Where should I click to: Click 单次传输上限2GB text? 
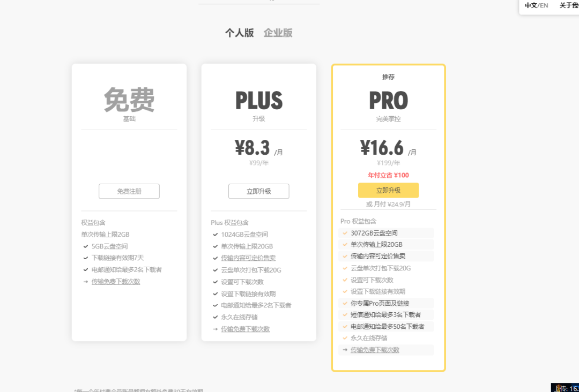pos(105,235)
